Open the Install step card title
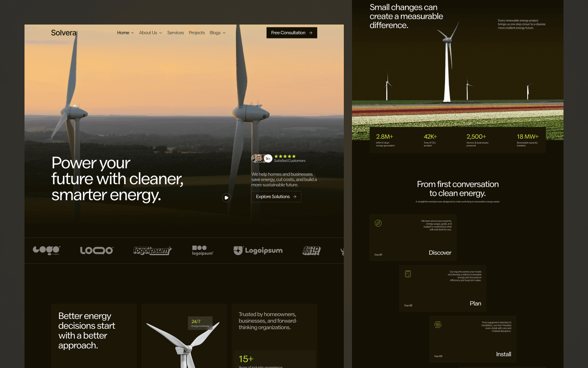 503,354
